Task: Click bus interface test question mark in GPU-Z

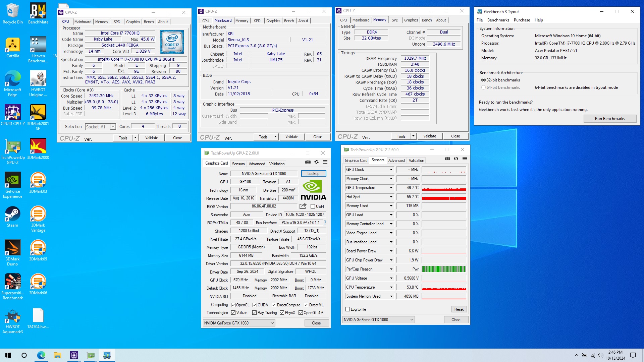Action: coord(325,223)
